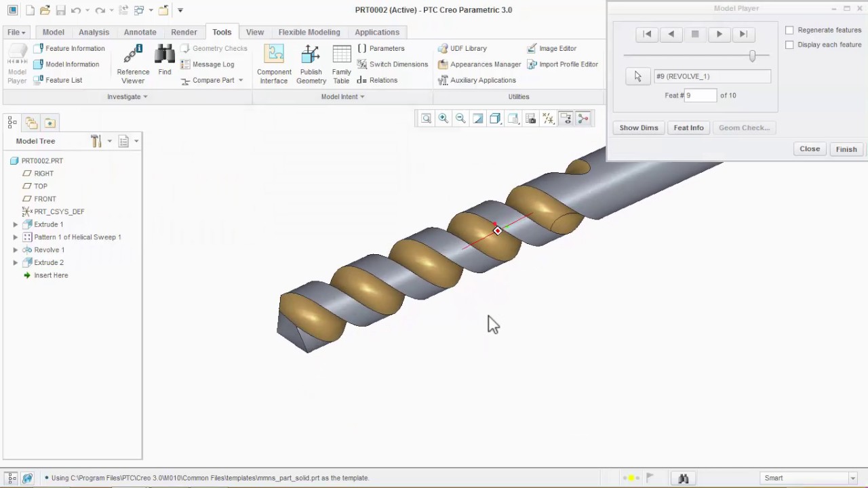Enable the Regenerate features checkbox
Viewport: 868px width, 488px height.
click(789, 30)
